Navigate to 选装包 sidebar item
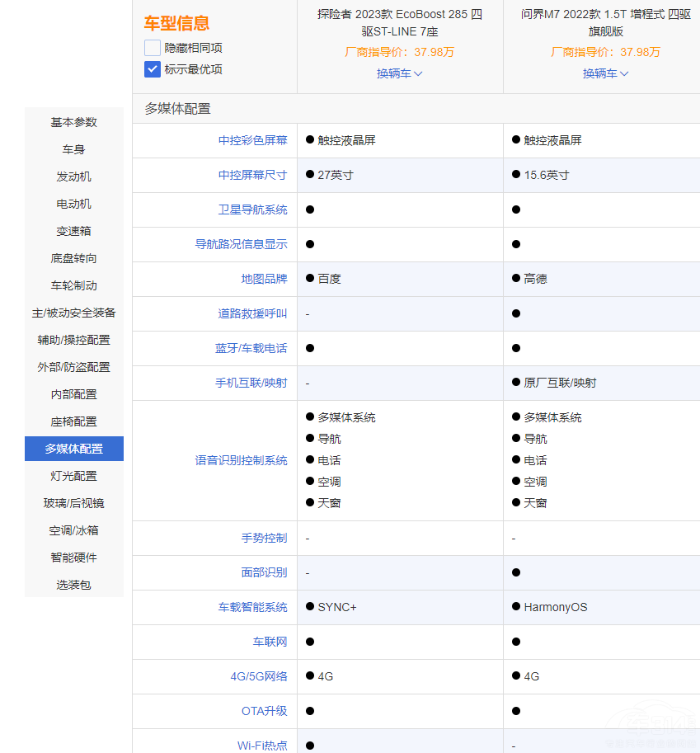 (74, 585)
